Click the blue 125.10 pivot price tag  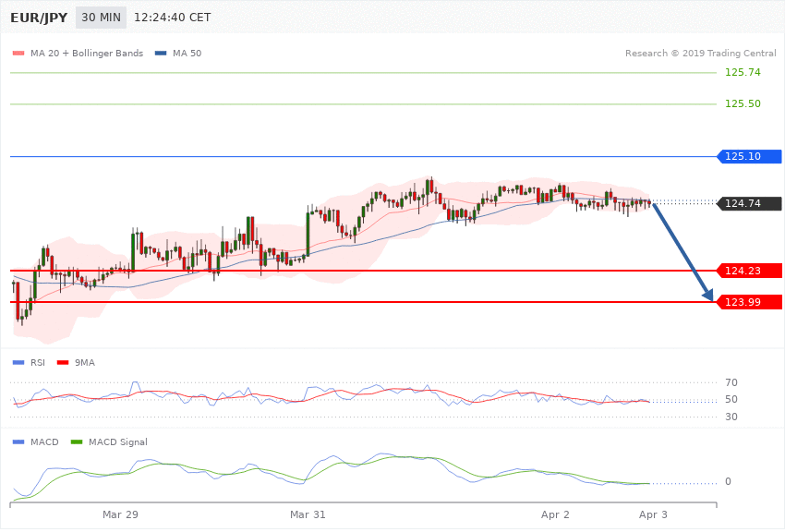tap(750, 157)
